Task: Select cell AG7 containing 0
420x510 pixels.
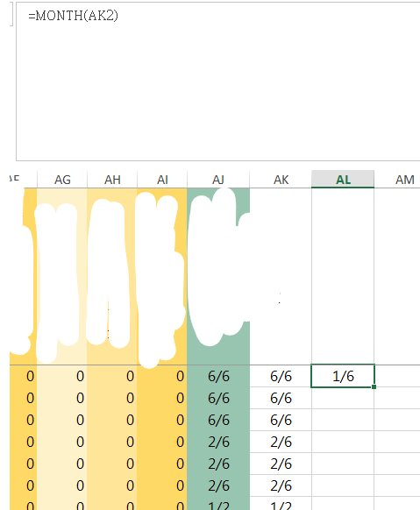Action: [x=62, y=485]
